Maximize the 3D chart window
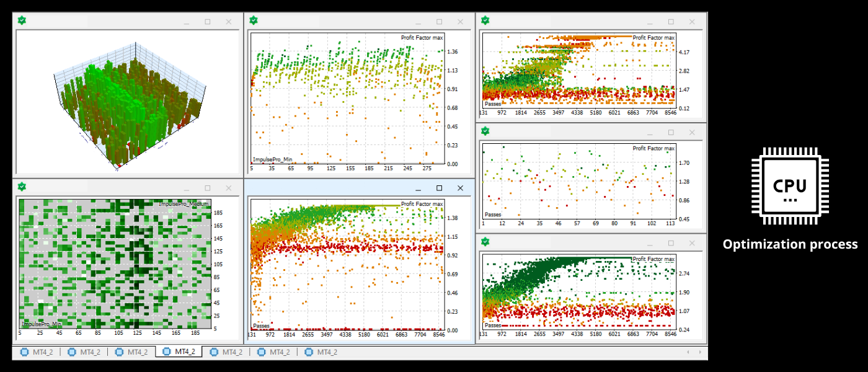Image resolution: width=868 pixels, height=372 pixels. (x=208, y=22)
